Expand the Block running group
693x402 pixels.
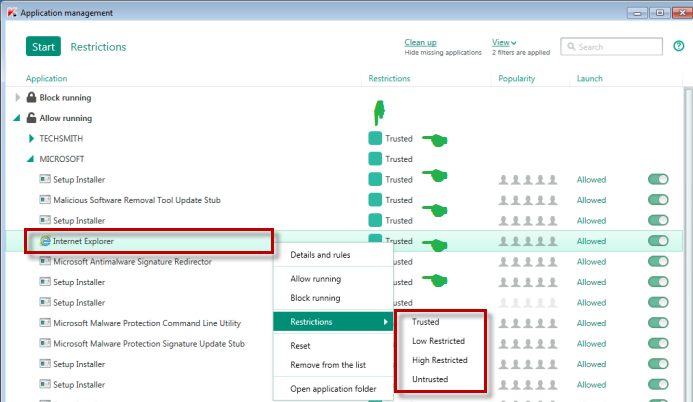[17, 97]
